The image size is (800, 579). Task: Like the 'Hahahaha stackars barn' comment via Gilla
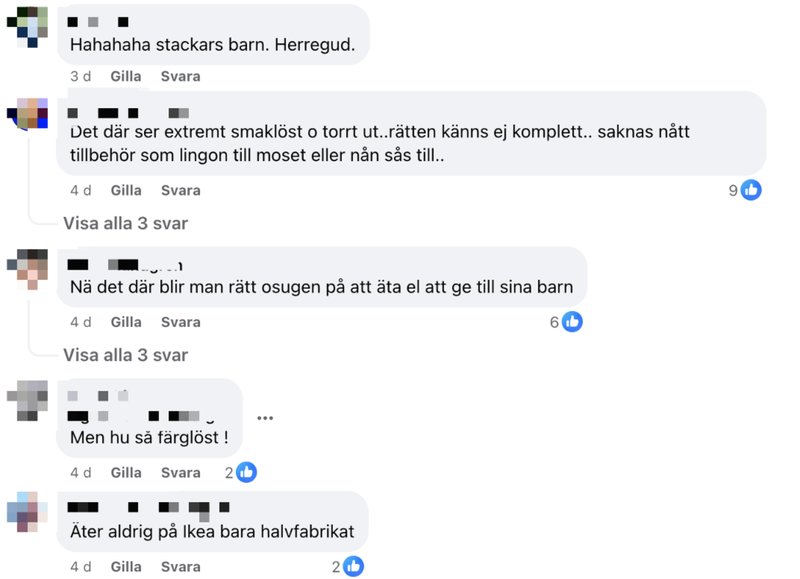click(126, 77)
